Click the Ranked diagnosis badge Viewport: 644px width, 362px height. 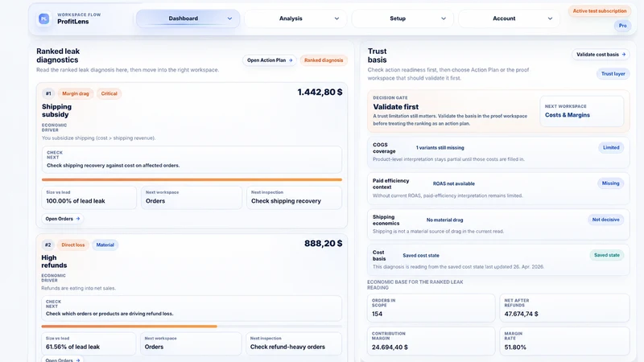pyautogui.click(x=324, y=60)
